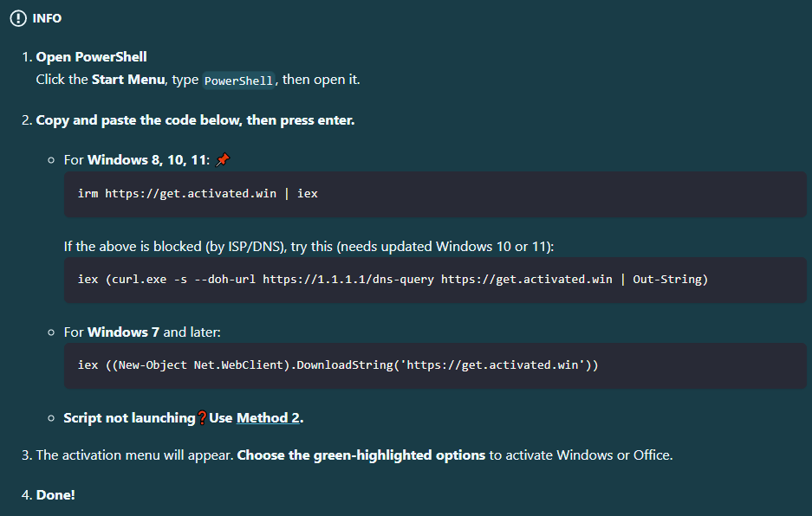Click the bold Windows 8, 10, 11 label

[x=148, y=160]
